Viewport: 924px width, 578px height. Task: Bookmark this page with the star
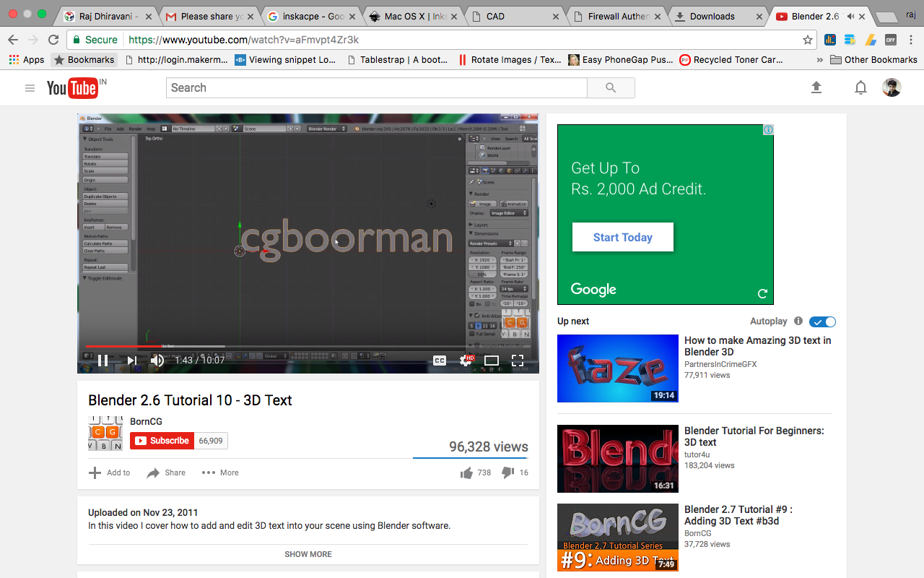tap(808, 40)
